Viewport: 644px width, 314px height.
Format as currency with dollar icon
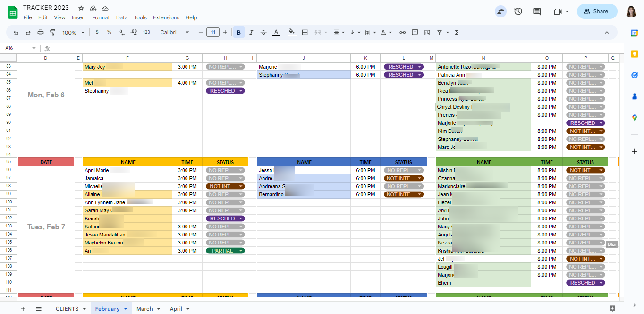[97, 33]
